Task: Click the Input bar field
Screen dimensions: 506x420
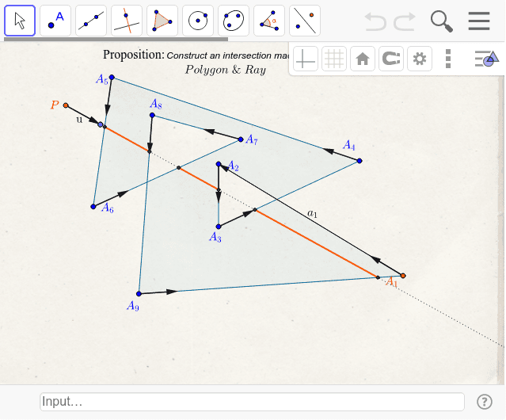Action: pos(252,402)
